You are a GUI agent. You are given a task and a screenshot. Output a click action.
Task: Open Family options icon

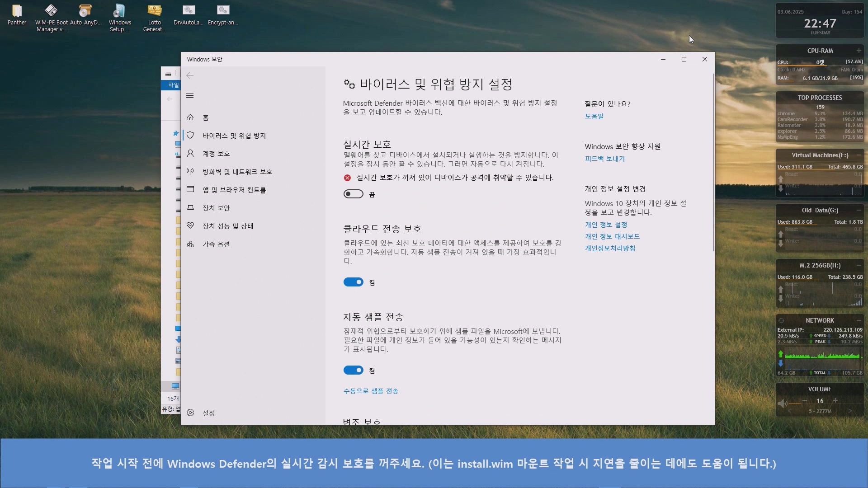[190, 244]
